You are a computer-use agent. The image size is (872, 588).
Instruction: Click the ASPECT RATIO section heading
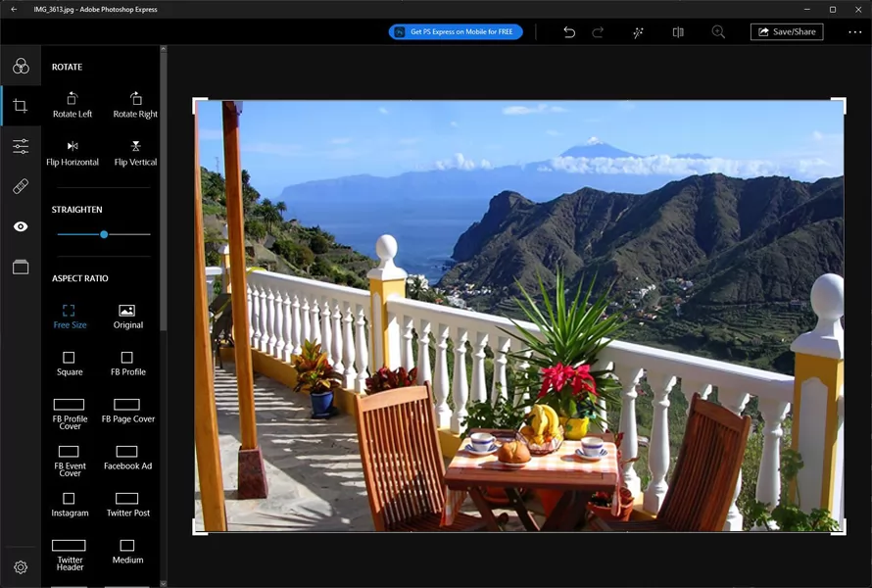pos(80,278)
